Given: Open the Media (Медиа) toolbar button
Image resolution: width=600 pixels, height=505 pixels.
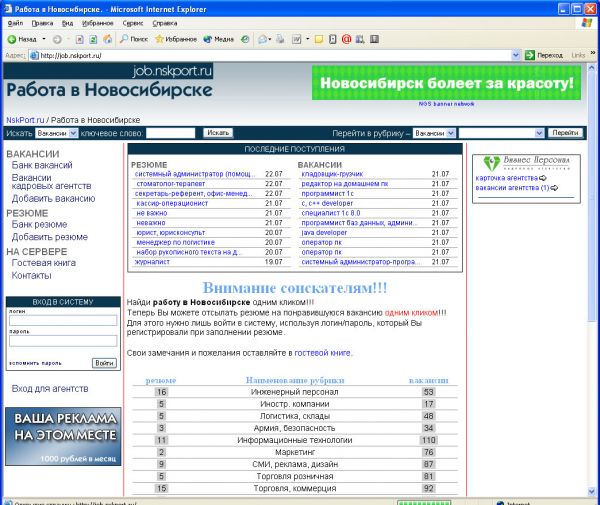Looking at the screenshot, I should click(x=218, y=39).
